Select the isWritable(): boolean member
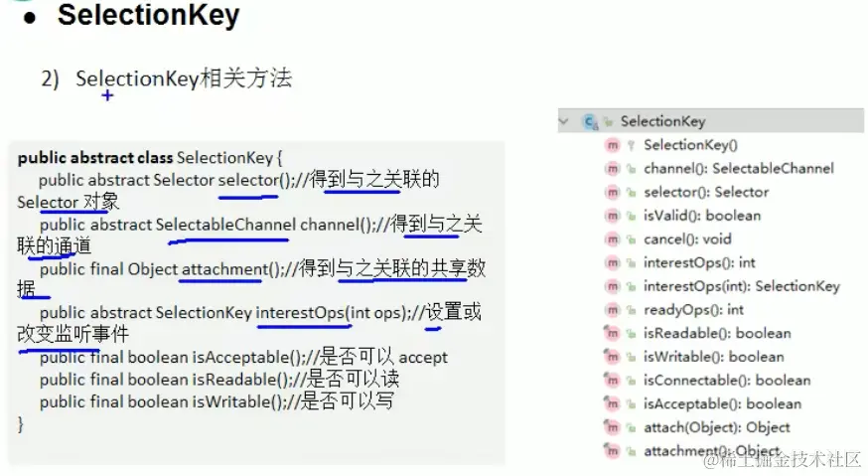 pos(713,357)
